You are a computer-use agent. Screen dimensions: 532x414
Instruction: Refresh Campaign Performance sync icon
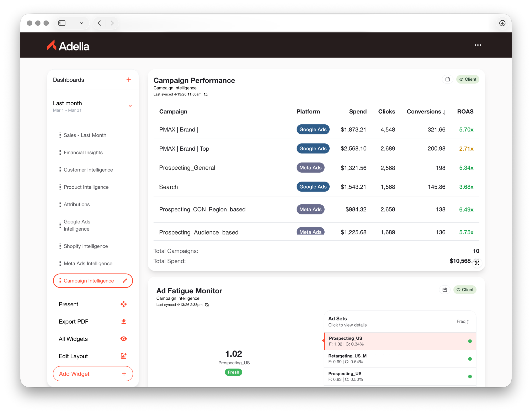(x=206, y=95)
